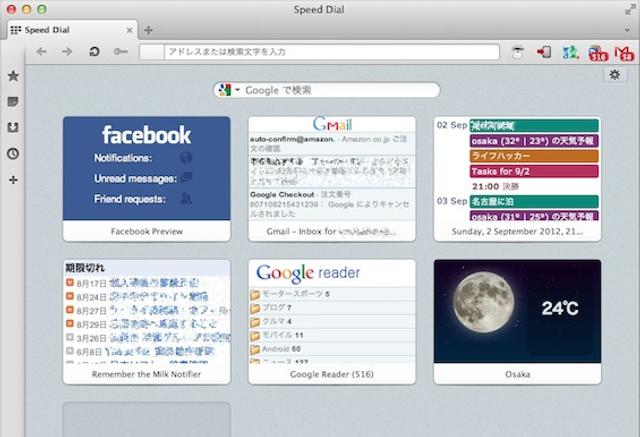Add a panel with sidebar plus
640x437 pixels.
point(13,180)
